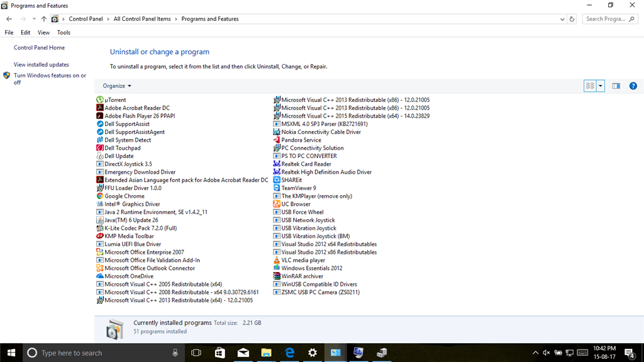Screen dimensions: 644x362
Task: Select the SHAREit icon
Action: tap(277, 180)
